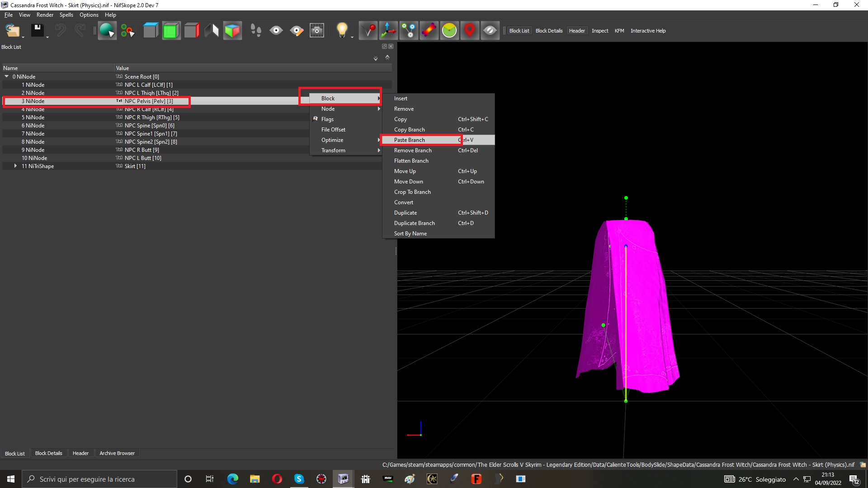Select Copy Branch in the Block submenu
The image size is (868, 488).
439,130
